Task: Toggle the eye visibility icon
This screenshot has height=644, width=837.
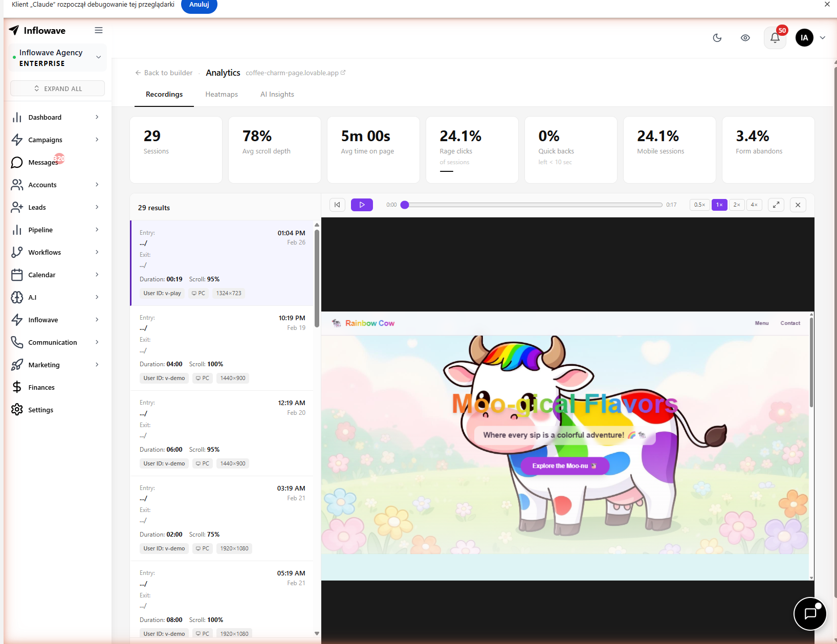Action: pos(745,38)
